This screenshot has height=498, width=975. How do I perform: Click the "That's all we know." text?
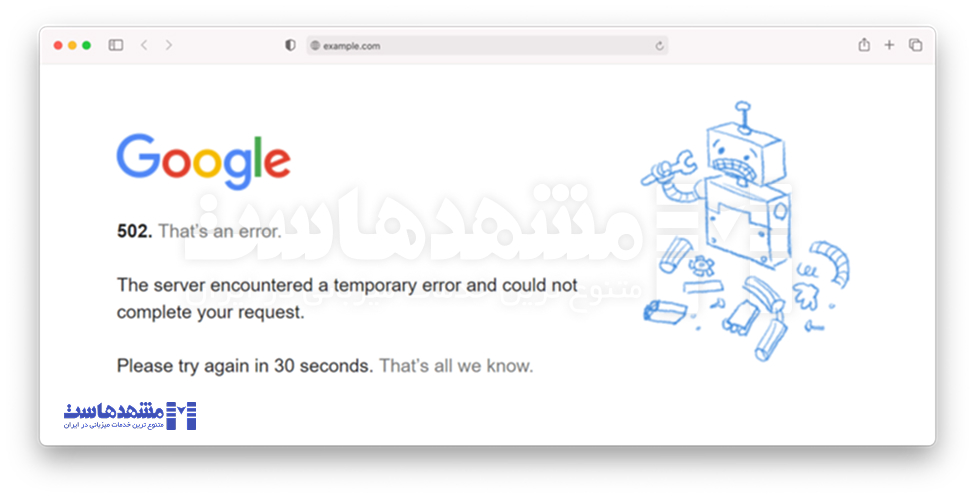coord(456,366)
